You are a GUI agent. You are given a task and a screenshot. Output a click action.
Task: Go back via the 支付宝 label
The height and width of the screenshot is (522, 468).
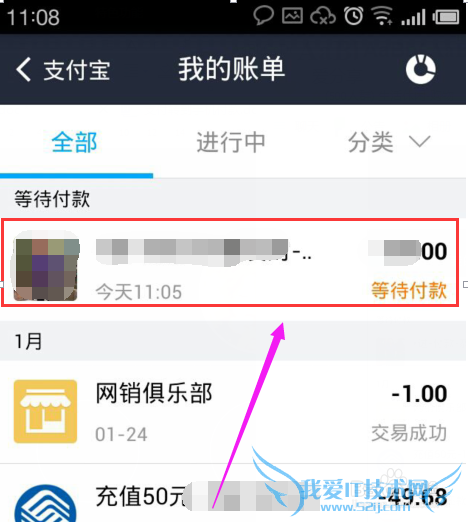77,70
